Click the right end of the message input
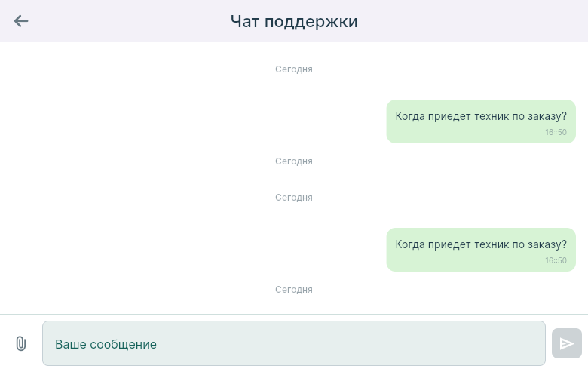Viewport: 588px width, 372px height. 528,343
